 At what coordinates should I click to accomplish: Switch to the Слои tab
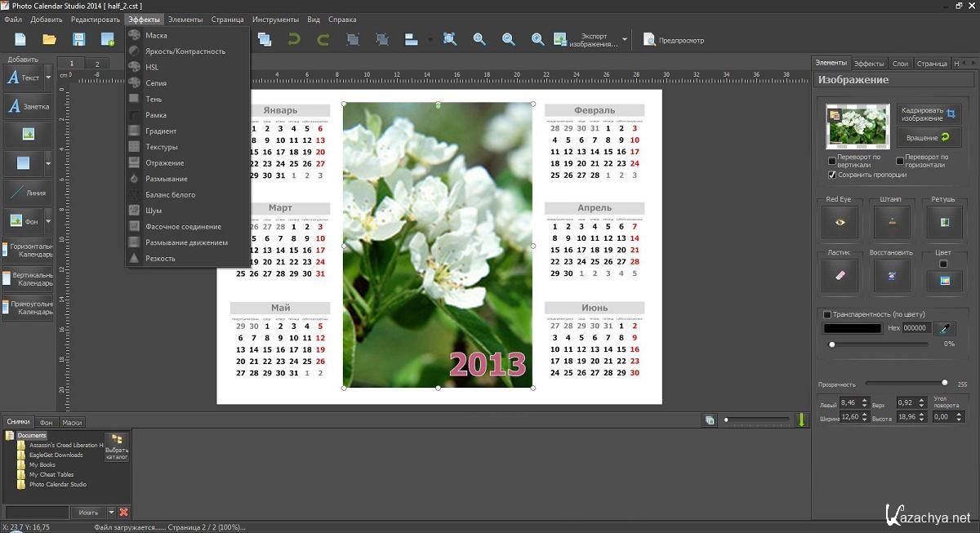(900, 63)
